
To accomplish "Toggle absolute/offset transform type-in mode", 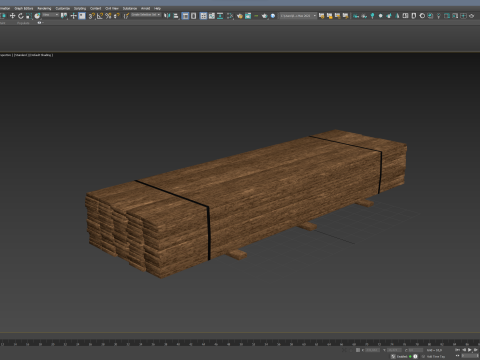I will 358,350.
